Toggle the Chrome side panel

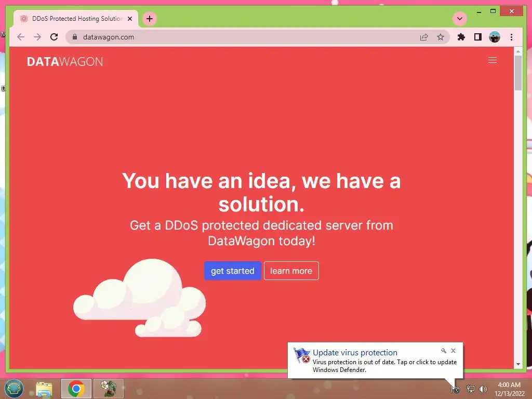click(478, 37)
